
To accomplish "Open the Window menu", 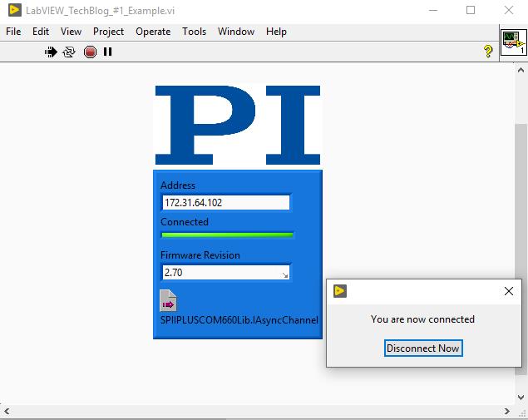I will [236, 32].
